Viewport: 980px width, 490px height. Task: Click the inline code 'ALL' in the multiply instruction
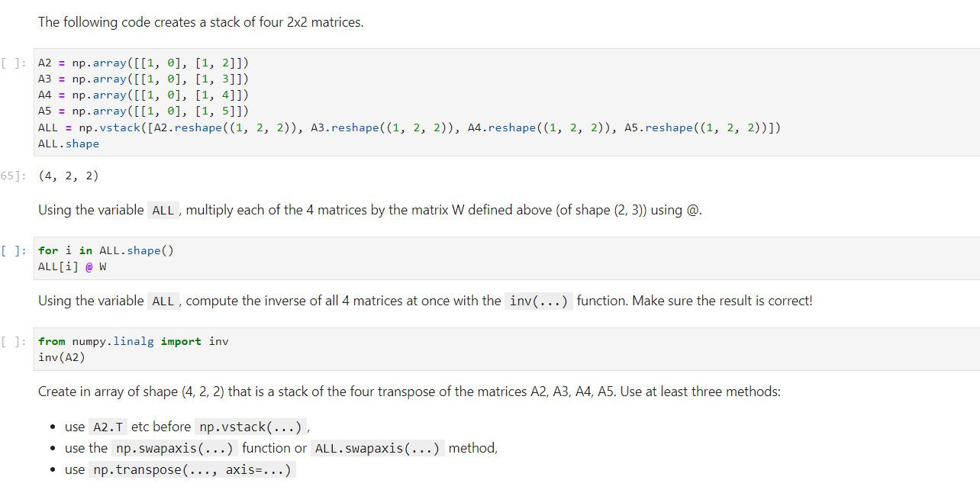click(163, 210)
